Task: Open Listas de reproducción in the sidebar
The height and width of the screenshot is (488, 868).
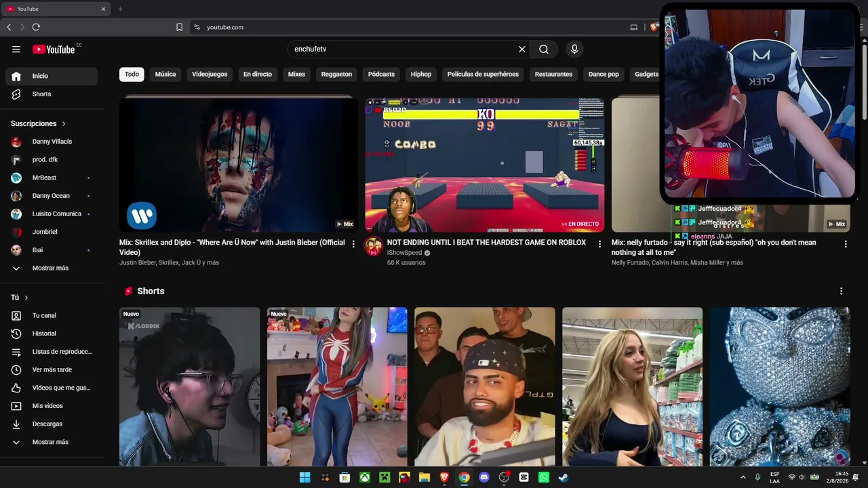Action: 52,352
